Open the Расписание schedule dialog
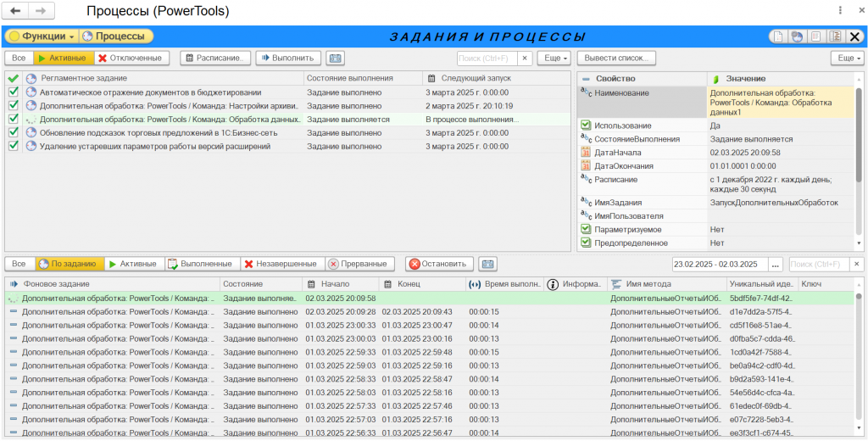The height and width of the screenshot is (441, 868). (x=215, y=58)
